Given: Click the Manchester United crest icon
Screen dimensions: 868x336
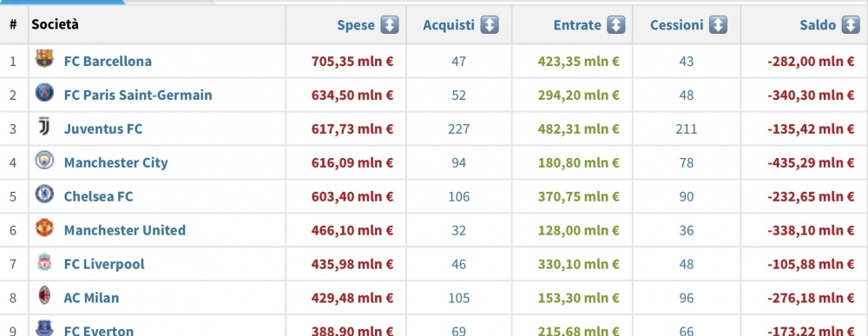Looking at the screenshot, I should 44,228.
